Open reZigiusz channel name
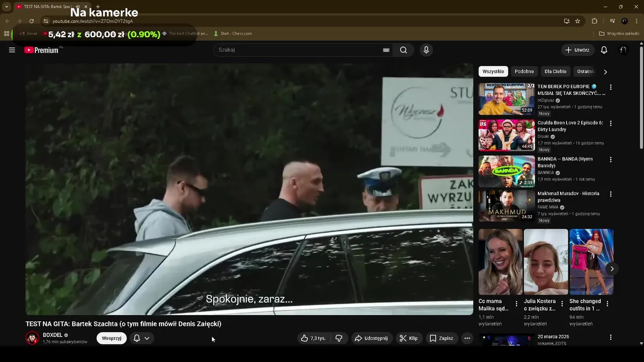This screenshot has width=644, height=362. [x=545, y=100]
